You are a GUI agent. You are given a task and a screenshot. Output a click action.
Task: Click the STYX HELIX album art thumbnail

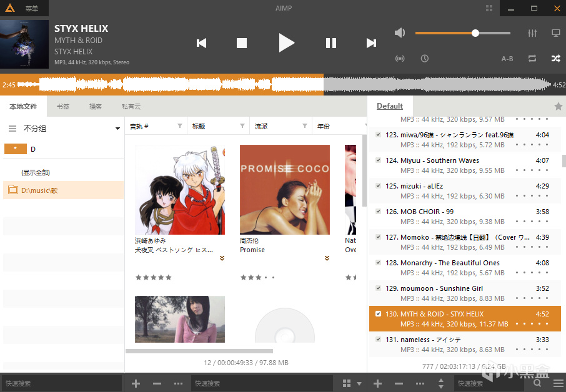pyautogui.click(x=24, y=44)
